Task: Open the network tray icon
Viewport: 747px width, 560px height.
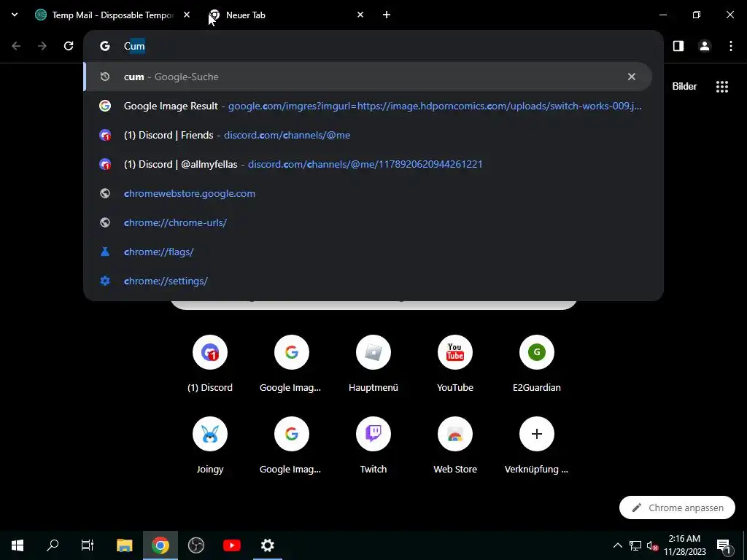Action: 635,545
